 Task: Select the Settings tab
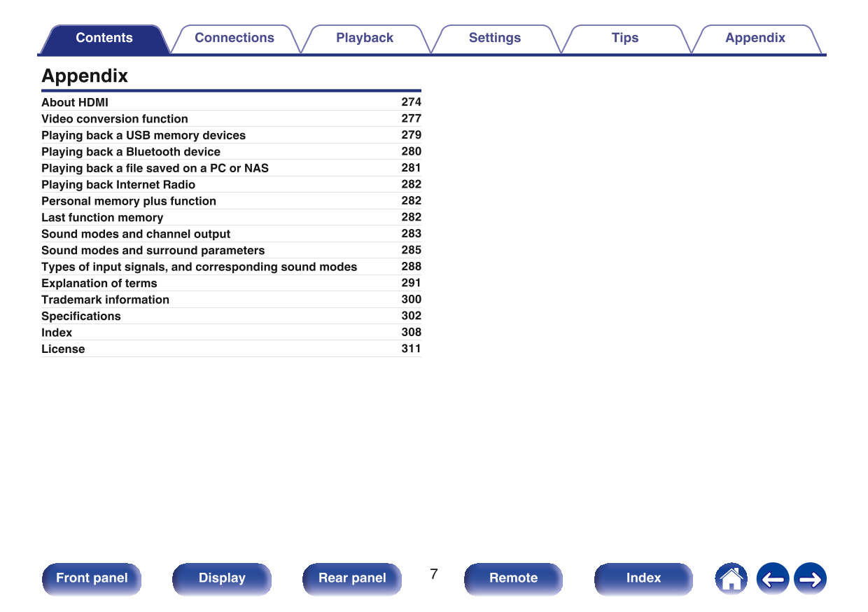494,39
